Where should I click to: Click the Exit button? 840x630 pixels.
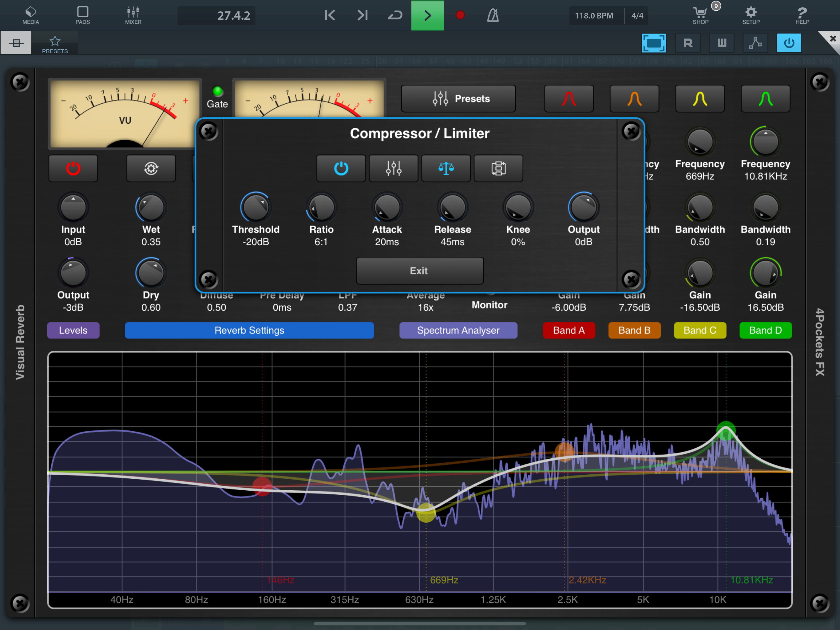click(x=419, y=270)
